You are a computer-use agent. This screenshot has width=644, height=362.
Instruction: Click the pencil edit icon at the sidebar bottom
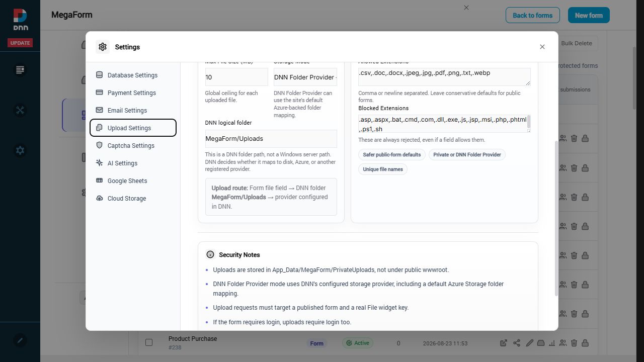[x=20, y=340]
